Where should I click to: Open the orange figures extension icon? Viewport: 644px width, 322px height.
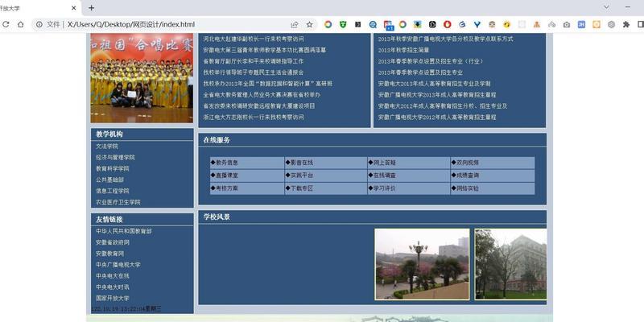pyautogui.click(x=537, y=25)
